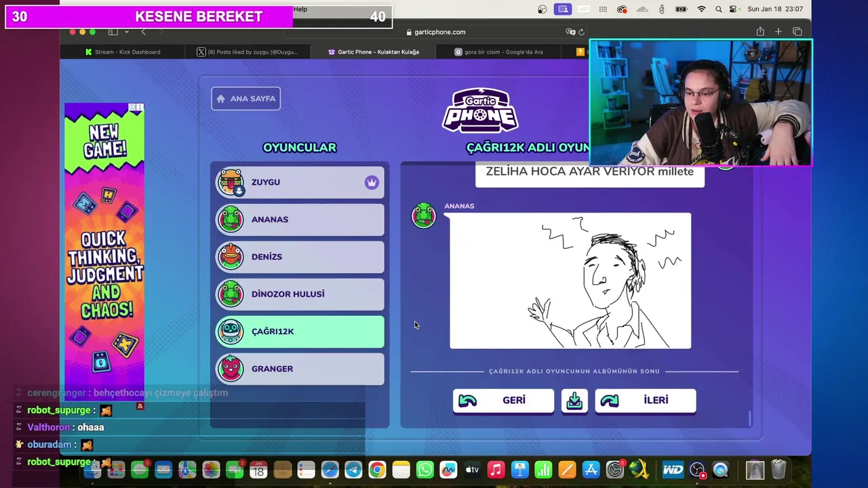Click album scrollbar thumb at right

click(750, 419)
